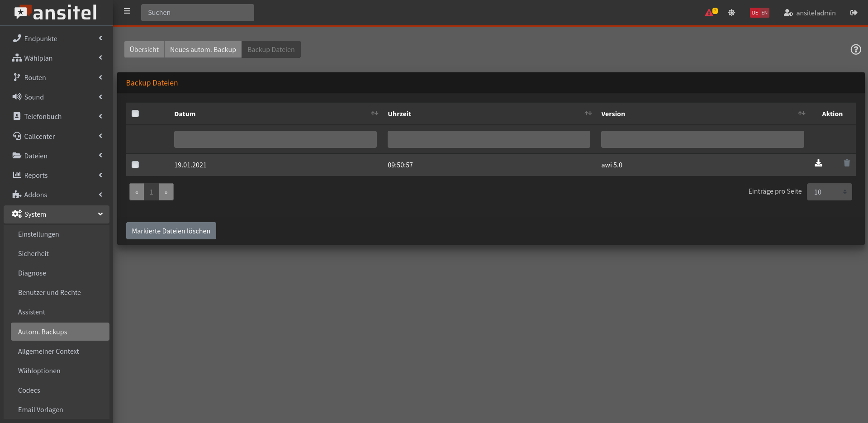Image resolution: width=868 pixels, height=423 pixels.
Task: Click Markierte Dateien löschen button
Action: [x=171, y=231]
